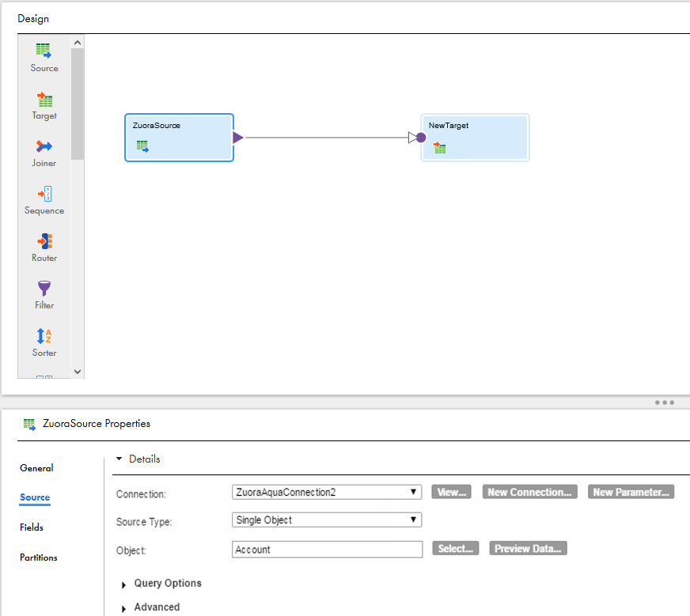The image size is (690, 616).
Task: Collapse the Details section
Action: [119, 459]
